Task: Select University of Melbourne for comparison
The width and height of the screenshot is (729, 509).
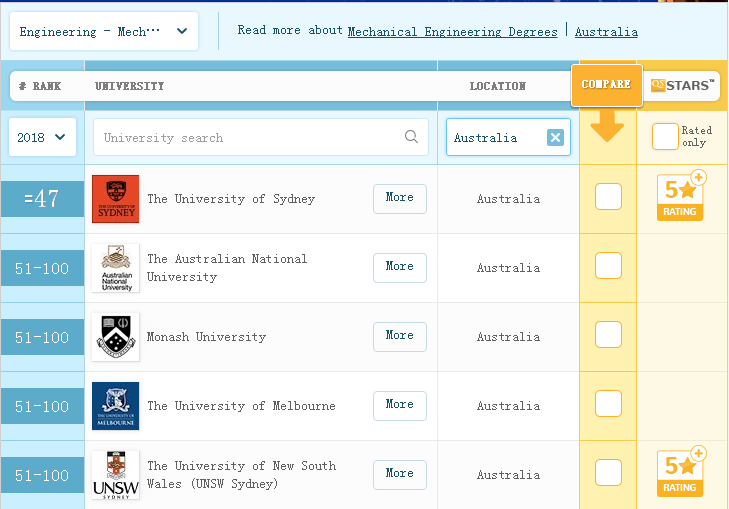Action: click(x=608, y=404)
